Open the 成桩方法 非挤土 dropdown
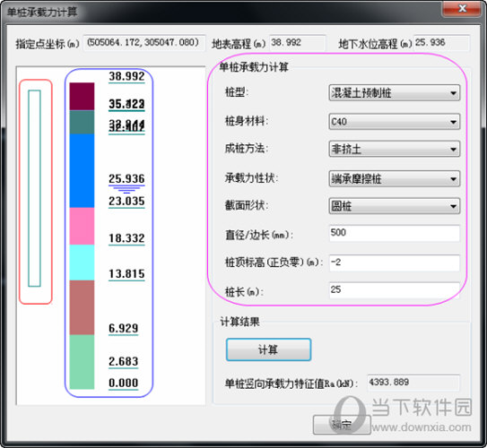This screenshot has height=448, width=487. click(394, 149)
